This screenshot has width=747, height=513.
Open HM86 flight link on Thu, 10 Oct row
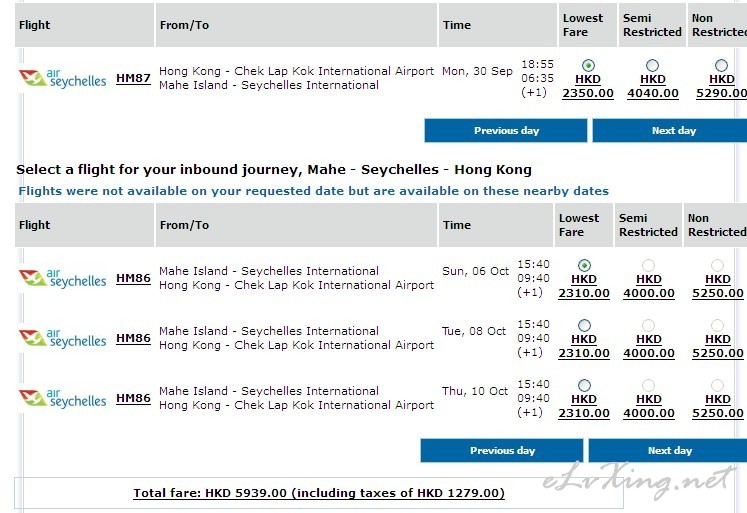pyautogui.click(x=133, y=398)
